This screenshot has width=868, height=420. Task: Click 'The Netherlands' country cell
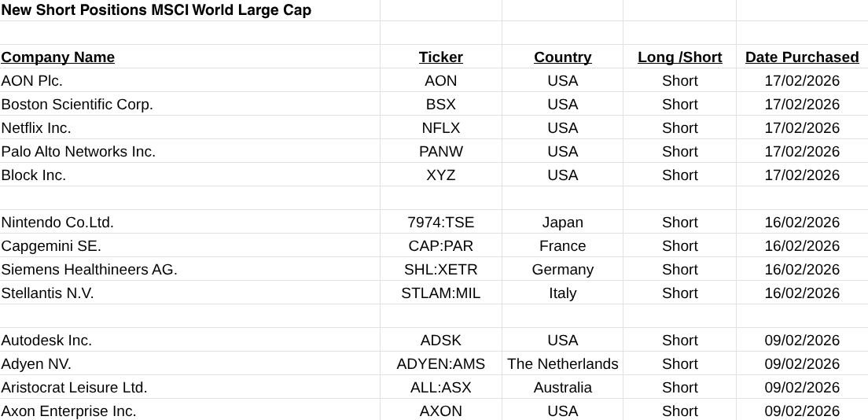click(562, 364)
